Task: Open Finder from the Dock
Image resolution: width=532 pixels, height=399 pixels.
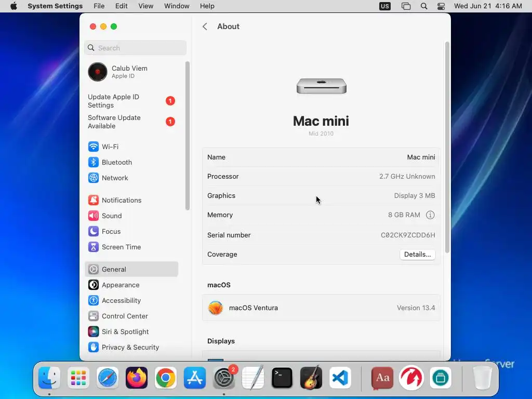Action: pos(49,378)
